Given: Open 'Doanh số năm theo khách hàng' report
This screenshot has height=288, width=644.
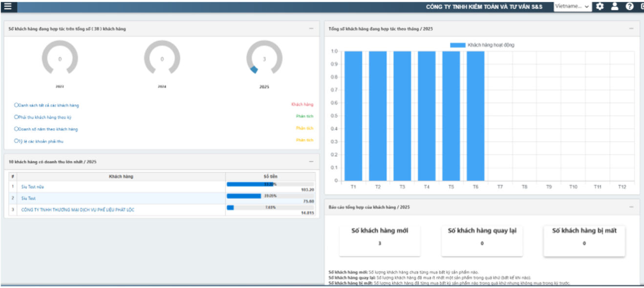Looking at the screenshot, I should (47, 129).
